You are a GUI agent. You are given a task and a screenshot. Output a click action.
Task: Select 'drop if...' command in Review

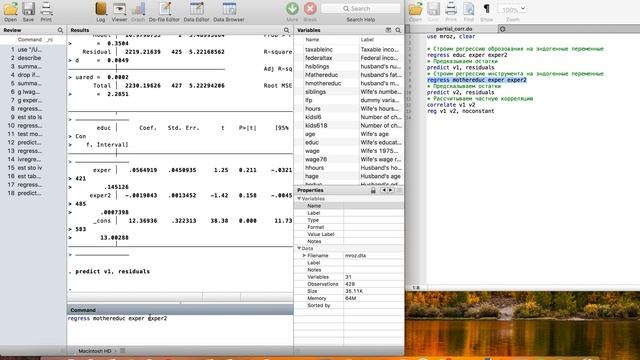[33, 75]
